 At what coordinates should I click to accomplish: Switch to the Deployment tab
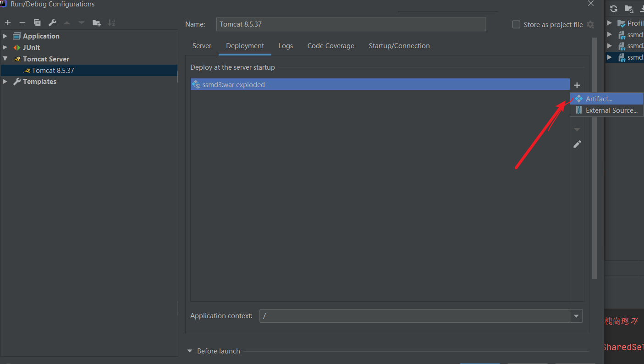point(245,46)
